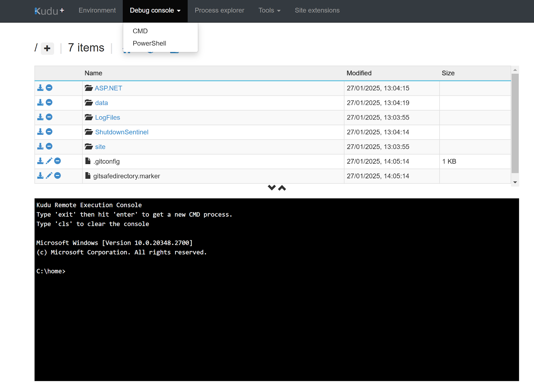Download the LogFiles folder

[x=40, y=117]
